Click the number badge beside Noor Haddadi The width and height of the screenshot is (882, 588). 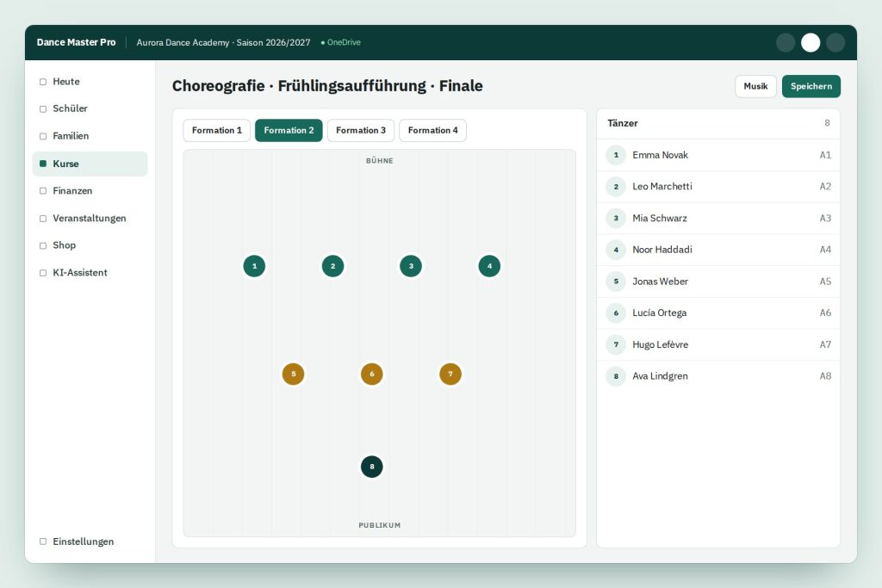pos(616,250)
